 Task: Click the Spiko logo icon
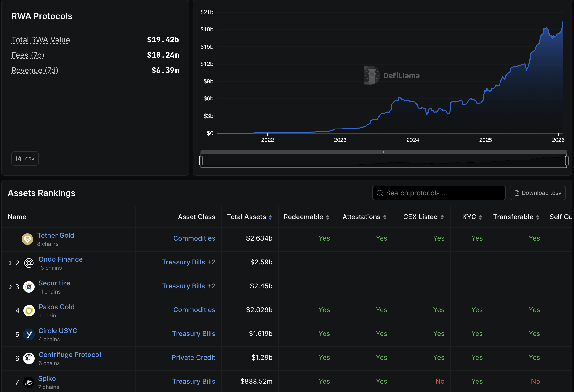coord(29,382)
